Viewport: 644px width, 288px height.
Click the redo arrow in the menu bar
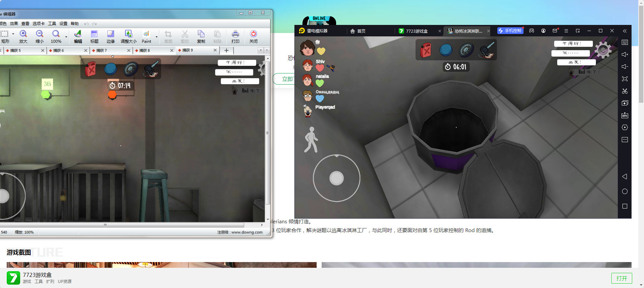coord(95,24)
